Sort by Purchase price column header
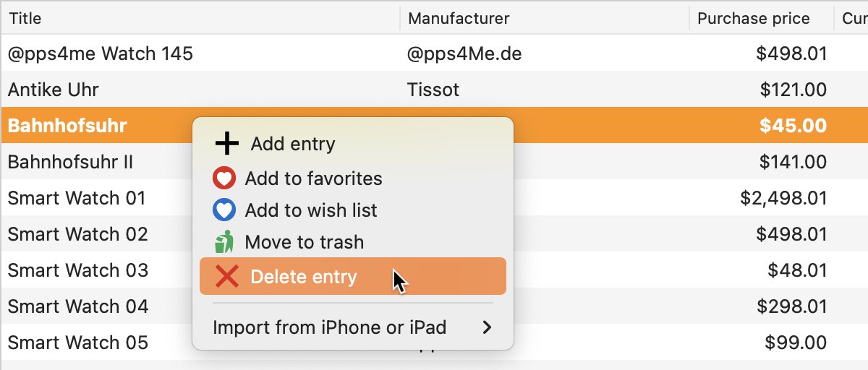868x370 pixels. (762, 18)
